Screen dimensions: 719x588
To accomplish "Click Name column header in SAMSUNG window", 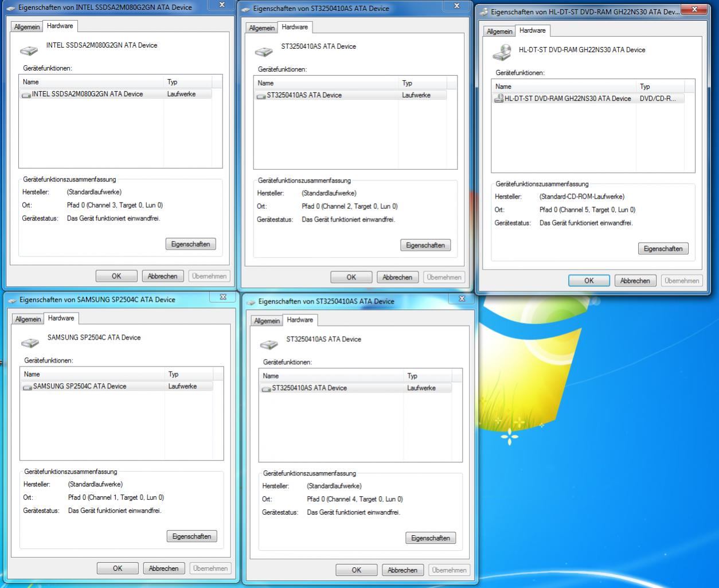I will 92,374.
